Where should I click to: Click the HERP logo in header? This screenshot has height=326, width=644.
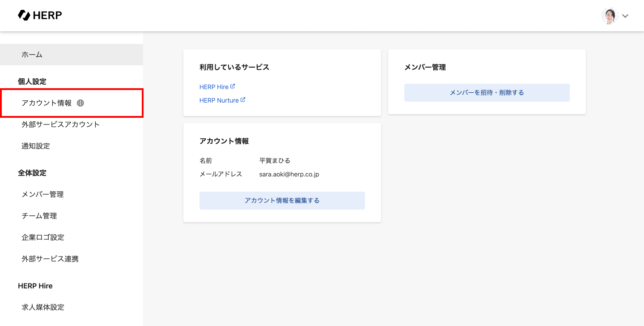(x=40, y=16)
